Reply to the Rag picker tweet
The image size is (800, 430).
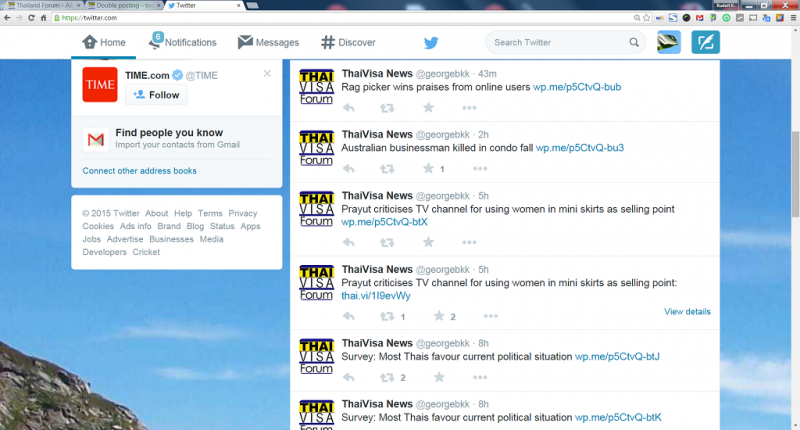coord(349,108)
